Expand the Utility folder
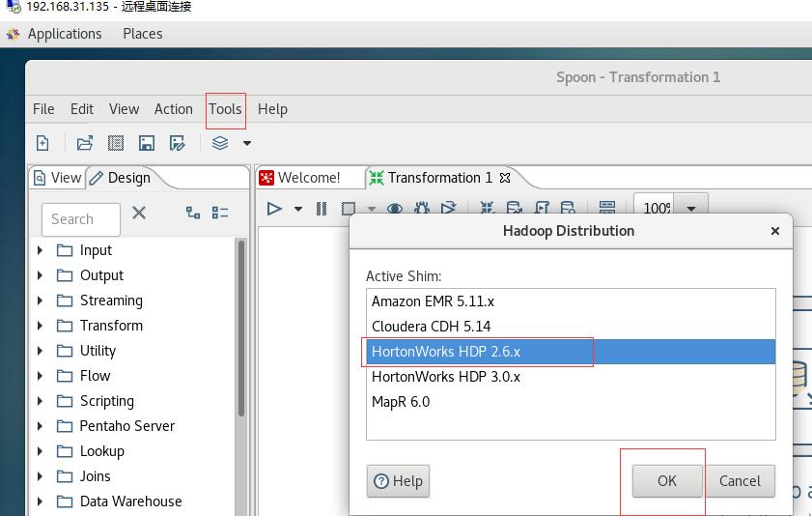 [x=40, y=351]
